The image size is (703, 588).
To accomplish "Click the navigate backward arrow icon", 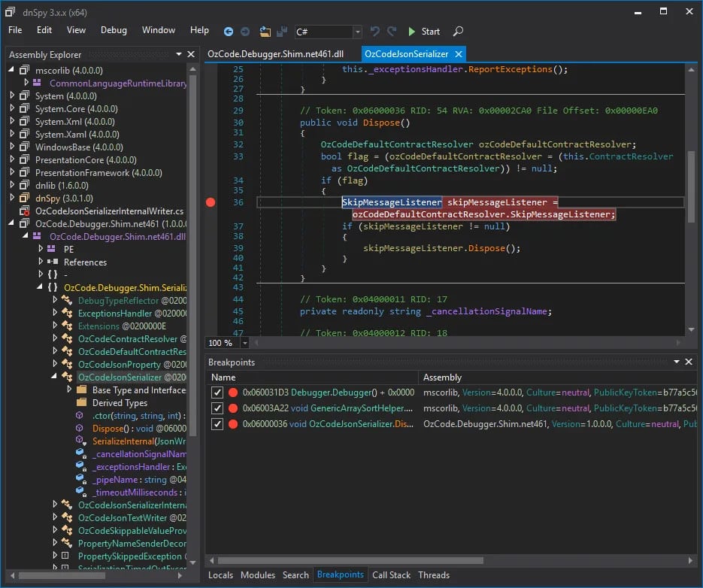I will pos(229,32).
